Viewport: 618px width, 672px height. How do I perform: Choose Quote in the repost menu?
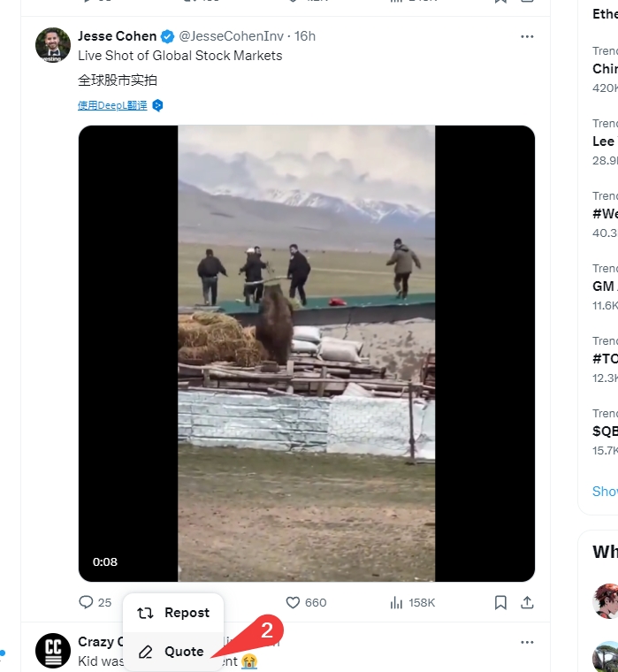coord(172,652)
